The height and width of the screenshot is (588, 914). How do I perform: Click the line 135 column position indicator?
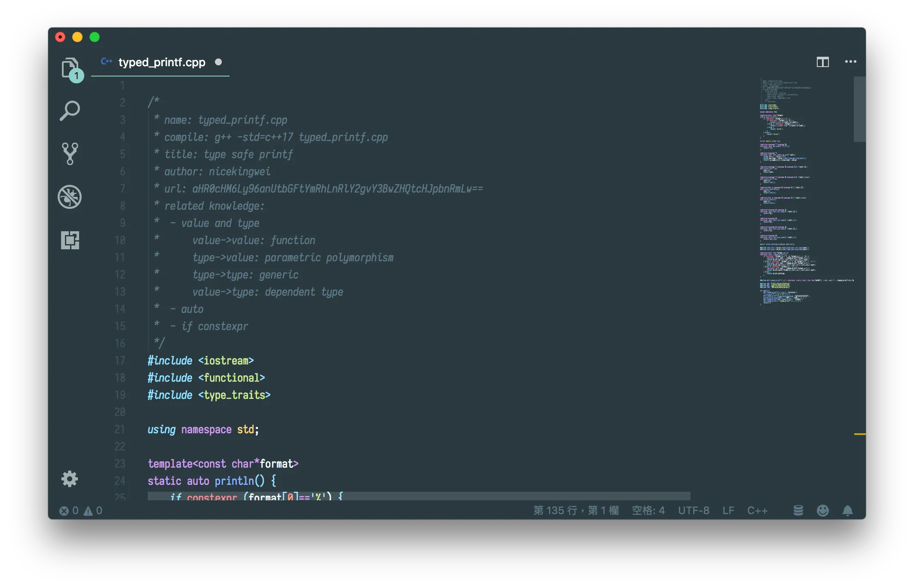pyautogui.click(x=576, y=511)
